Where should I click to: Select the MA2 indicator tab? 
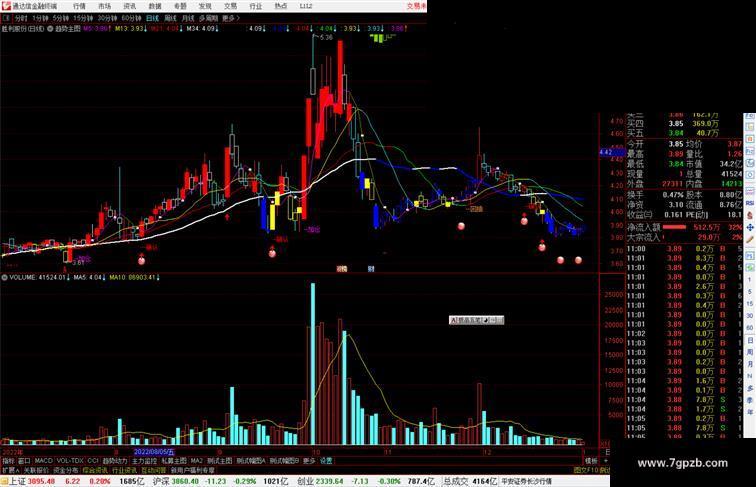196,461
